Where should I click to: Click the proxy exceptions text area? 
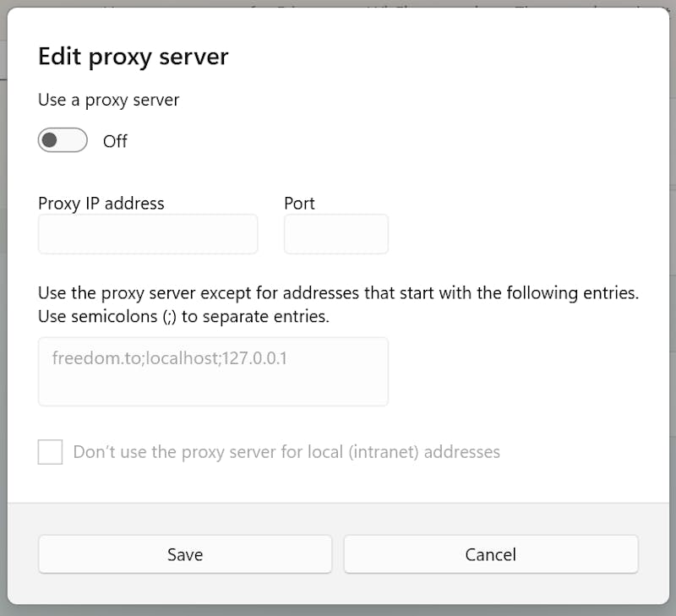coord(213,372)
